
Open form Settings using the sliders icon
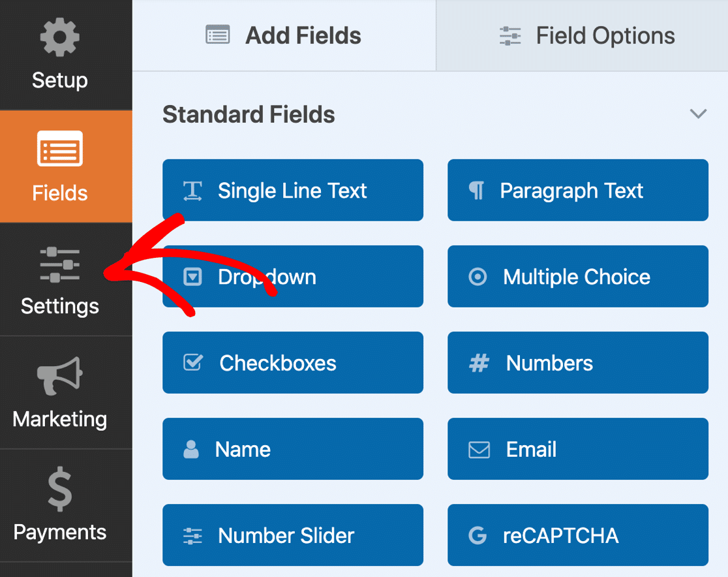click(59, 264)
